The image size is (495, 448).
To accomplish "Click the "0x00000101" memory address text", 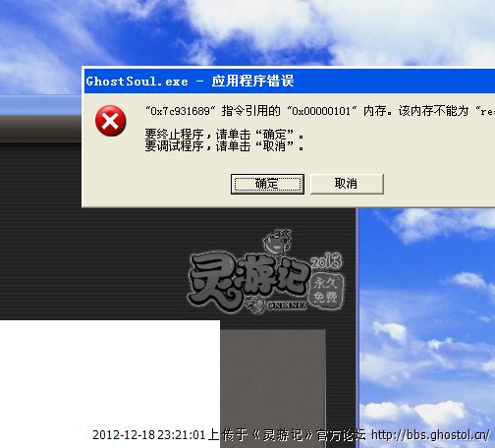I will (322, 111).
